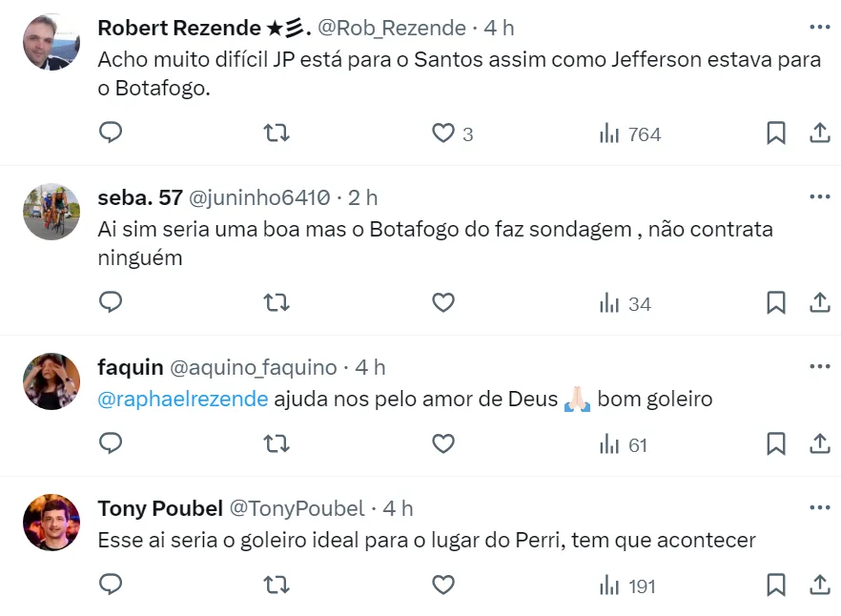
Task: Open more options on Robert Rezende's tweet
Action: tap(819, 28)
